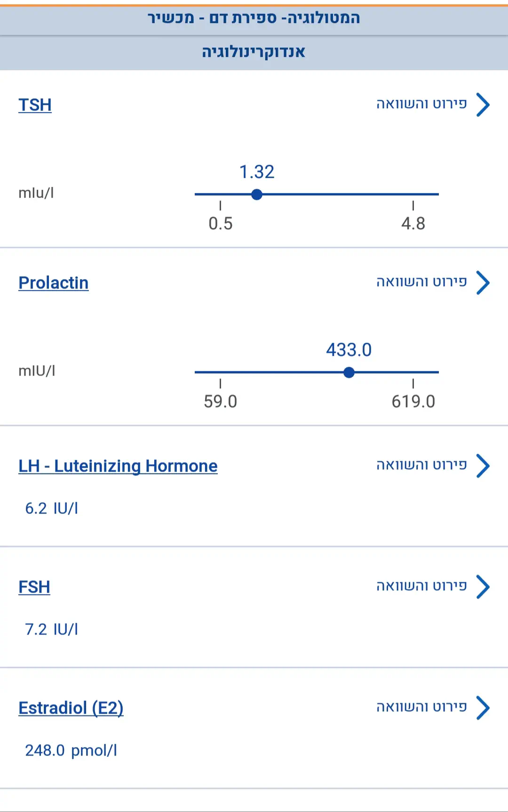508x812 pixels.
Task: Click the TSH range slider dot
Action: pos(257,194)
